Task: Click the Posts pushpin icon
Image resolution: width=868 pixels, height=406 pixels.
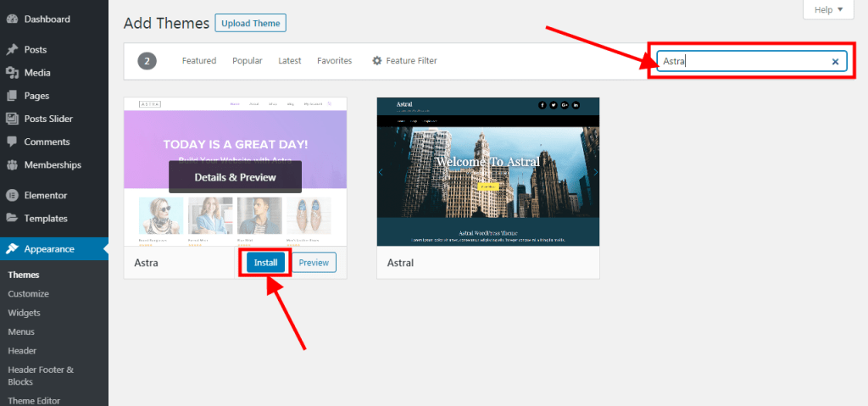Action: (x=12, y=49)
